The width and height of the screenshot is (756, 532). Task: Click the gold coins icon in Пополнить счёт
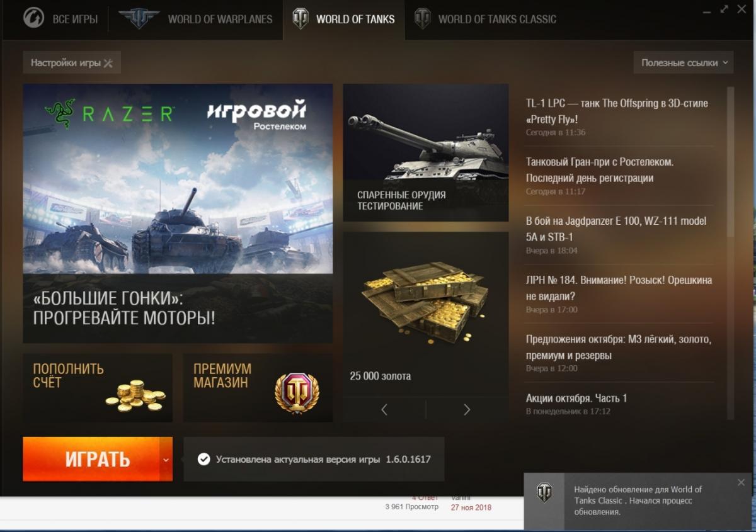pos(135,395)
